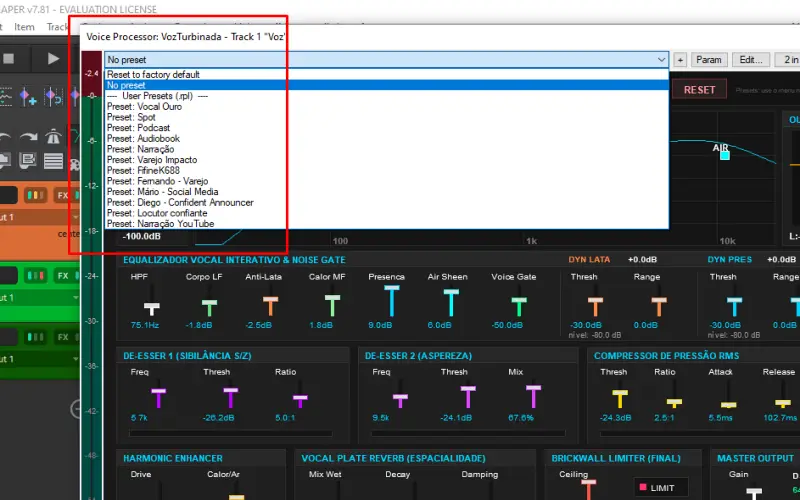This screenshot has width=800, height=500.
Task: Click Compressor Attack slider handle
Action: click(x=729, y=405)
